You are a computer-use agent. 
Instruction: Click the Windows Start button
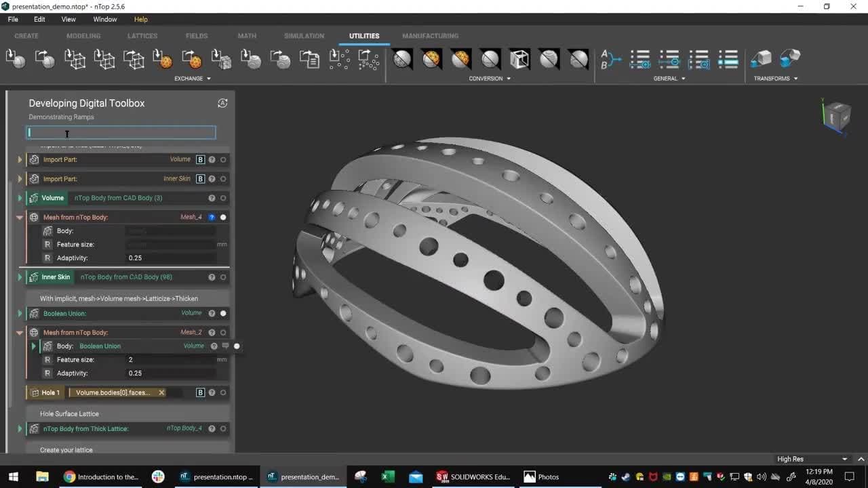tap(13, 476)
